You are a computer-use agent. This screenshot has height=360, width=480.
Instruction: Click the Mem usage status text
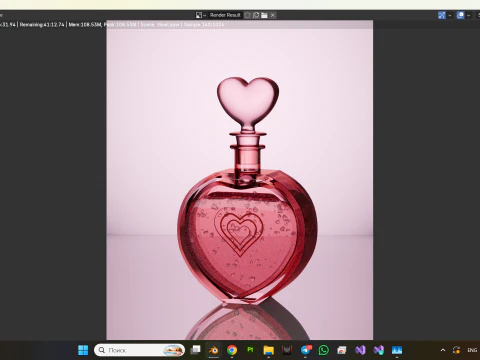tap(85, 25)
